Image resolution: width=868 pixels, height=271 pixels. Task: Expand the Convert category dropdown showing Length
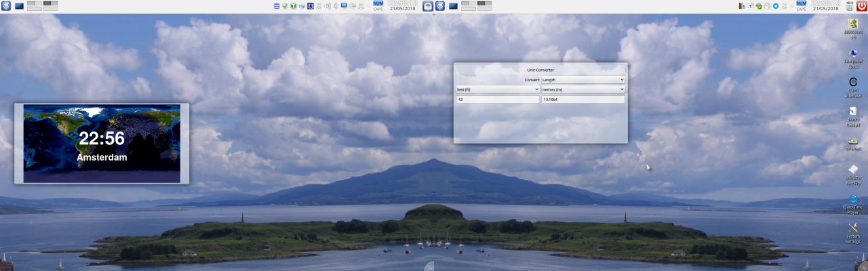point(583,80)
